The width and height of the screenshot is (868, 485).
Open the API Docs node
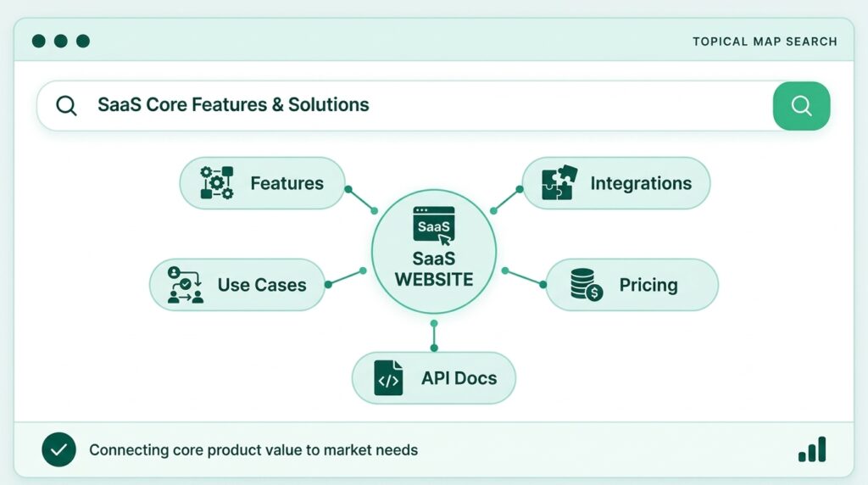434,378
